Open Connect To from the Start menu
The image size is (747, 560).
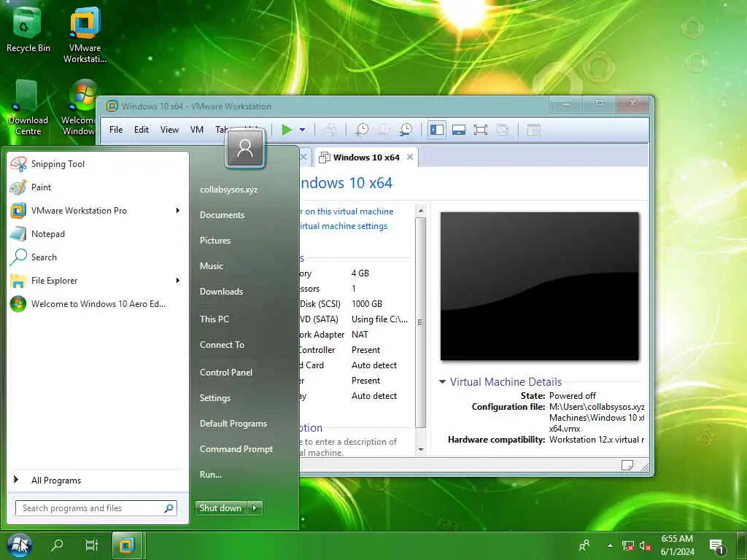222,345
